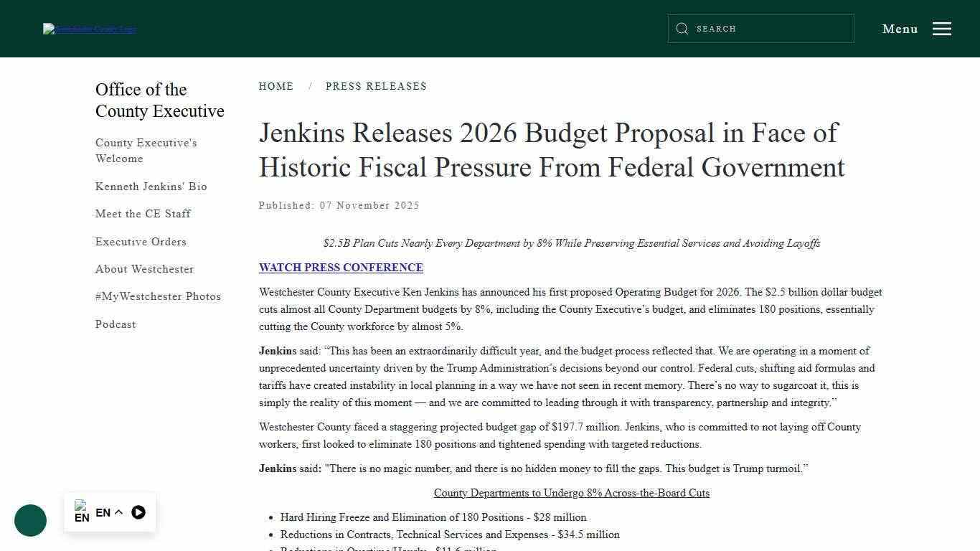The width and height of the screenshot is (980, 551).
Task: Open Meet the CE Staff
Action: pyautogui.click(x=143, y=213)
